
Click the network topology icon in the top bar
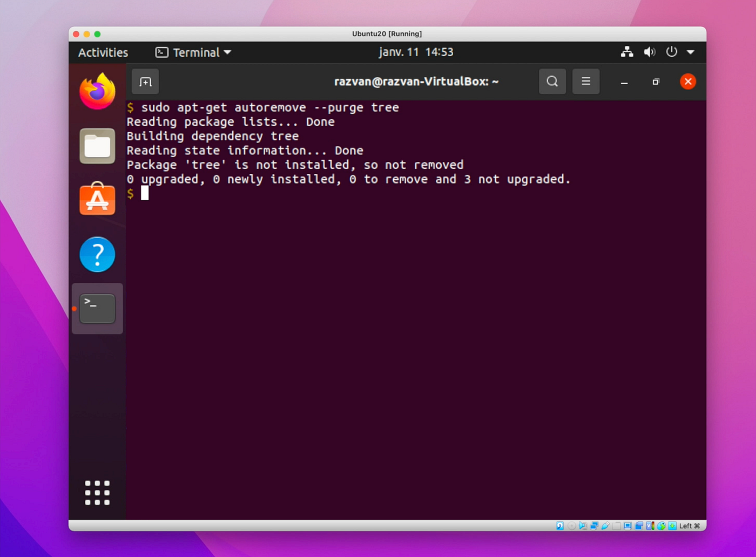(627, 52)
